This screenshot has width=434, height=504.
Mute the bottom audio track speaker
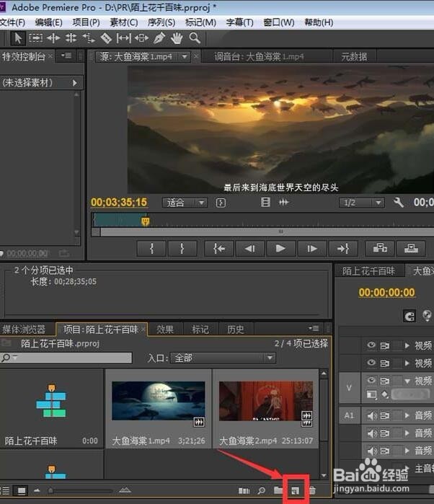tap(371, 451)
